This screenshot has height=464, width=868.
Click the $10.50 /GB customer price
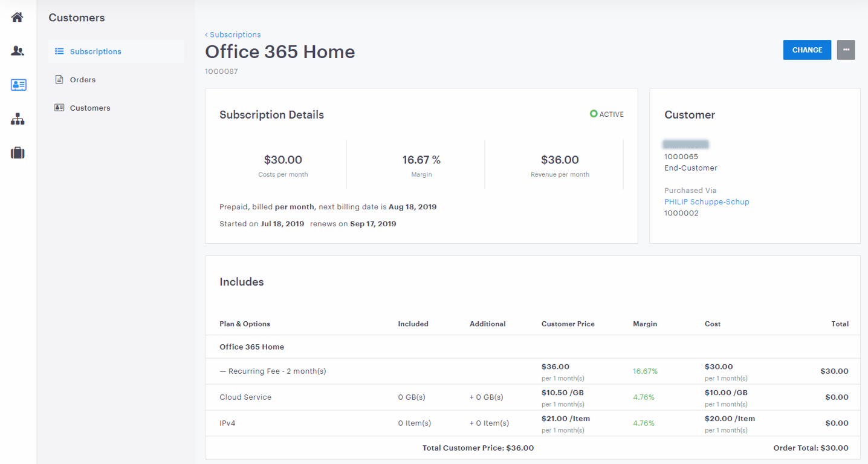point(562,393)
